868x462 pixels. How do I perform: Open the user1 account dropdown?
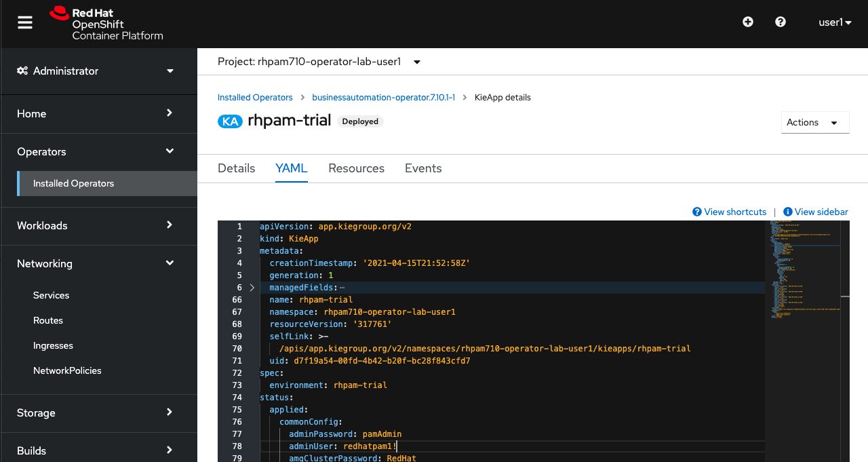point(835,22)
